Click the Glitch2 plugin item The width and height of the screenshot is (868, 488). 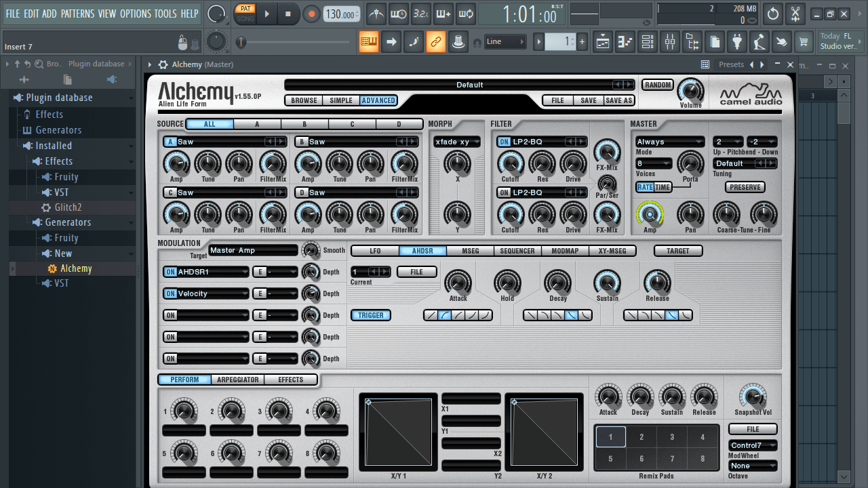click(x=68, y=207)
